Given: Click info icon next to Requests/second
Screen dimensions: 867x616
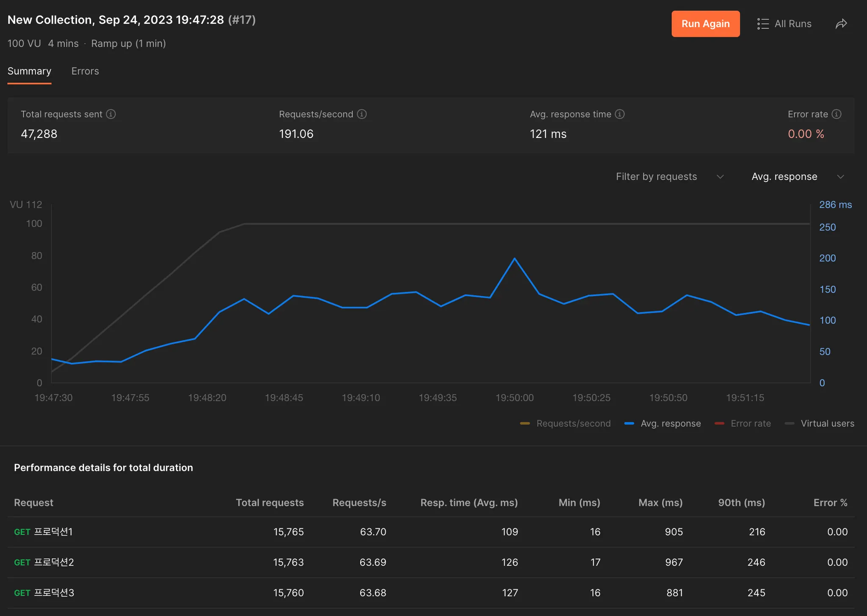Looking at the screenshot, I should (362, 114).
